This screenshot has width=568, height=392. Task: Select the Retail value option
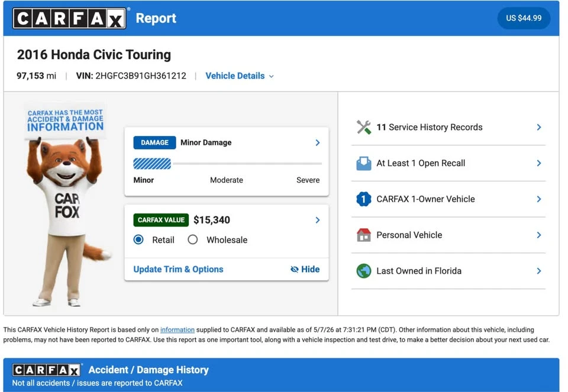138,239
